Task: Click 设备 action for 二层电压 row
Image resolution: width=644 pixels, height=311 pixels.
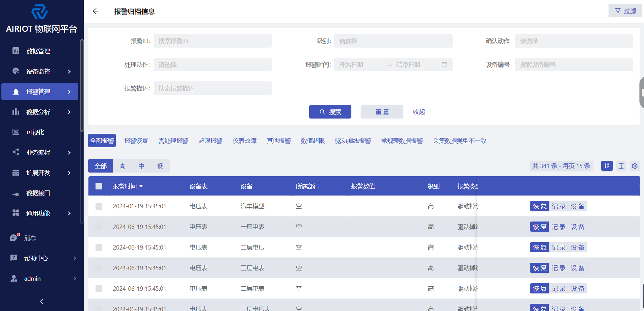Action: (x=578, y=248)
